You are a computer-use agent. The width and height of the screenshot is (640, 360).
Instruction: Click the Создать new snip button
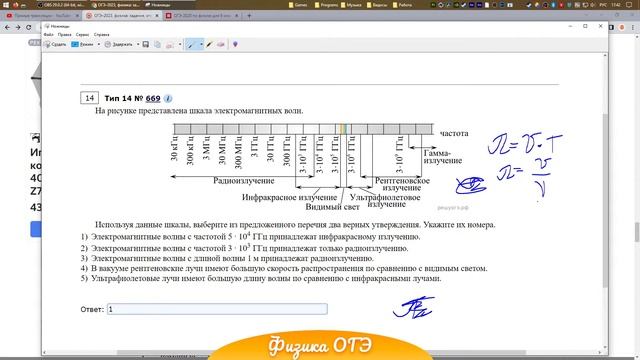click(55, 44)
